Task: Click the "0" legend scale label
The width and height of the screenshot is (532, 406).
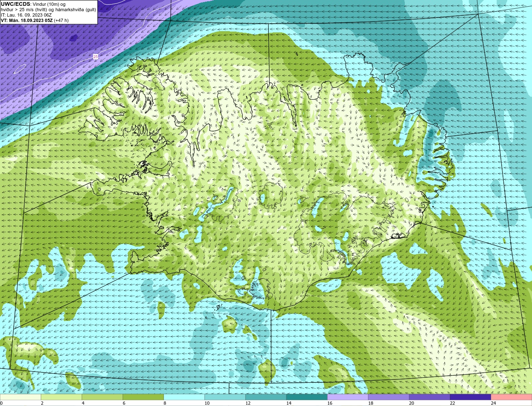Action: pyautogui.click(x=1, y=403)
